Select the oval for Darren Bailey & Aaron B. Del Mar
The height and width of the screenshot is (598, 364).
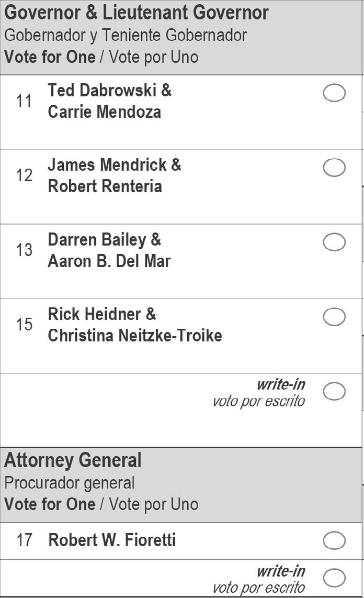(x=334, y=242)
